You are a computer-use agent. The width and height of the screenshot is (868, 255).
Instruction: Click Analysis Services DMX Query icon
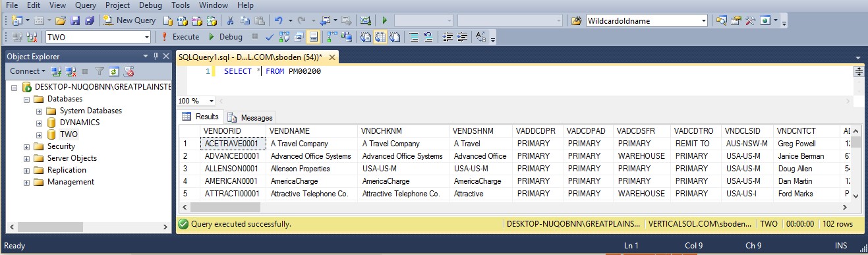tap(196, 20)
